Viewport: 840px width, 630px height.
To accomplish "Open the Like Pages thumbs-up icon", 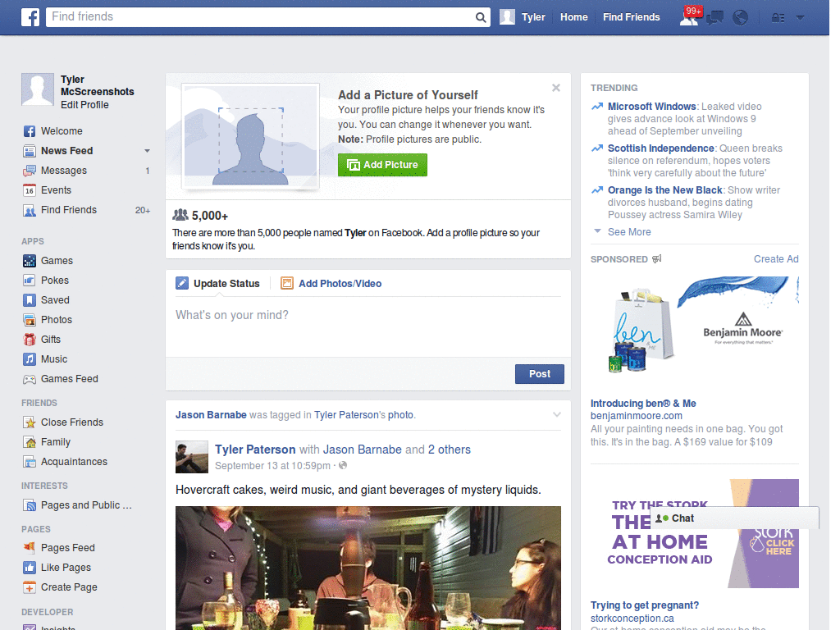I will coord(30,568).
